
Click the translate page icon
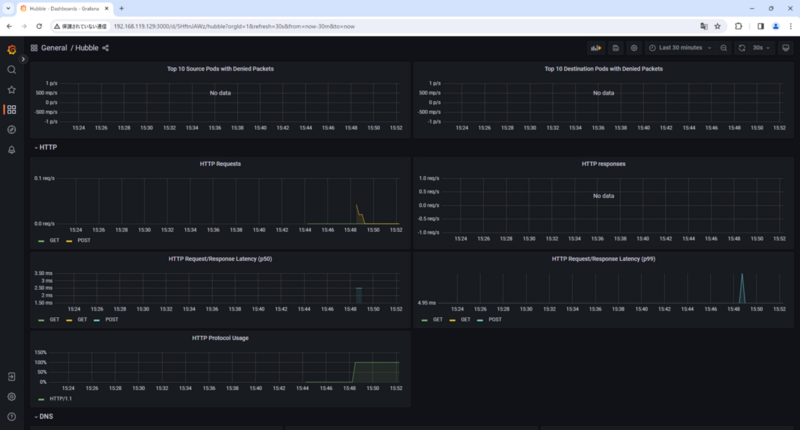(704, 26)
